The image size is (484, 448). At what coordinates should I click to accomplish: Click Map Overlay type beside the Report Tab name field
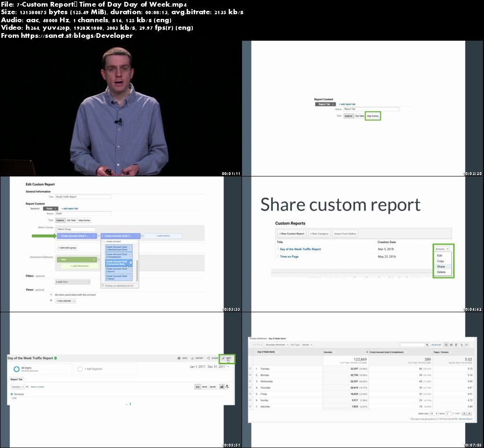[x=372, y=116]
